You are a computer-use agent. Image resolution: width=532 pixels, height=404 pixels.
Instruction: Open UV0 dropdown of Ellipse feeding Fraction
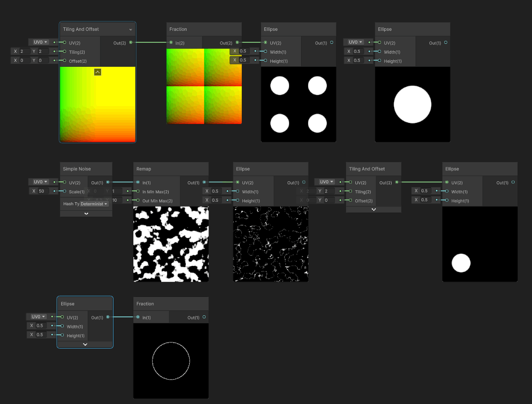[38, 317]
